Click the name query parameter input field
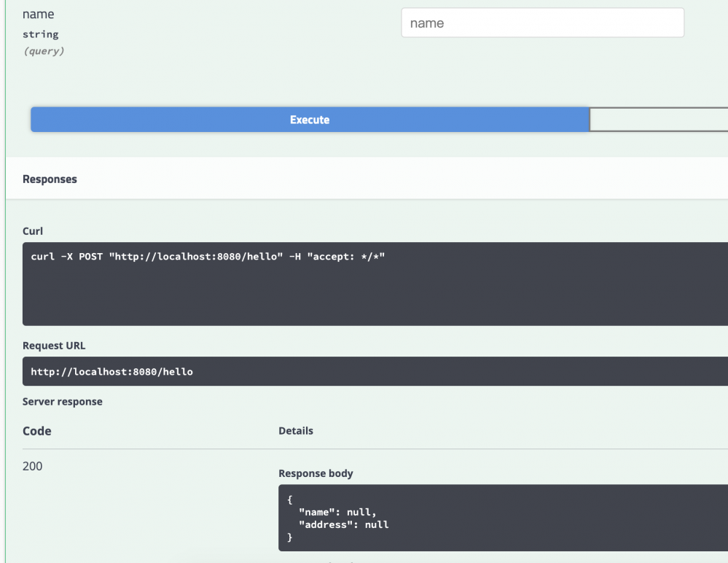 coord(542,23)
